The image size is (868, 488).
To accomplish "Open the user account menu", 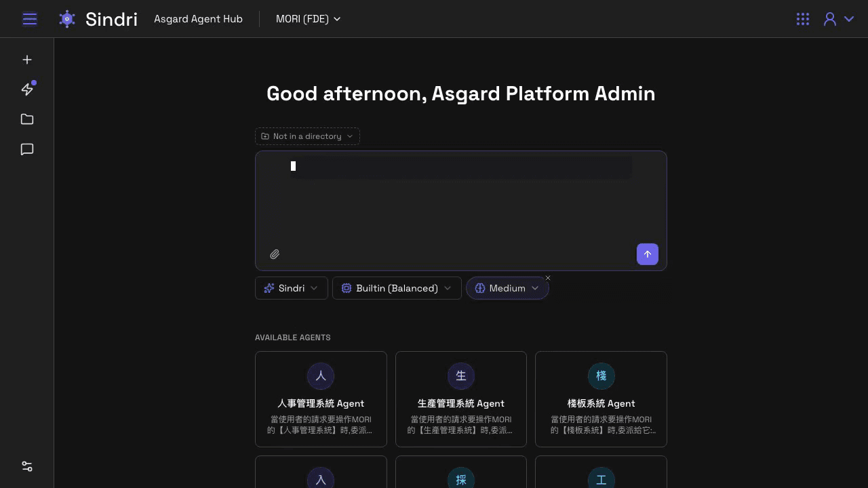I will [x=838, y=19].
